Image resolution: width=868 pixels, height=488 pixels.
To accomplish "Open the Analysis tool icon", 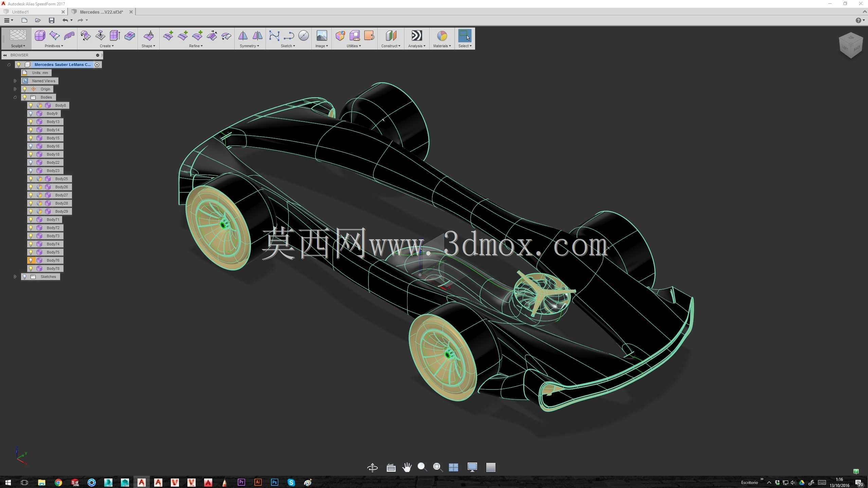I will 417,35.
